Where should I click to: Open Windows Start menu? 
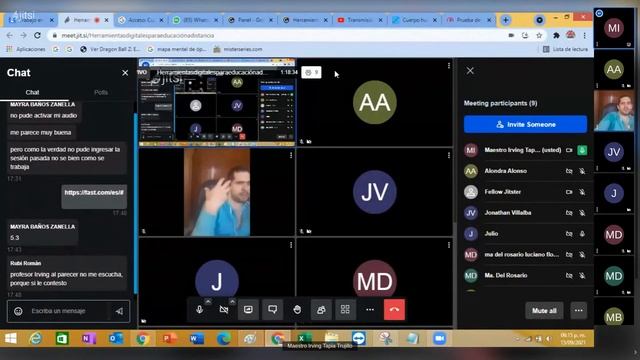pyautogui.click(x=11, y=338)
